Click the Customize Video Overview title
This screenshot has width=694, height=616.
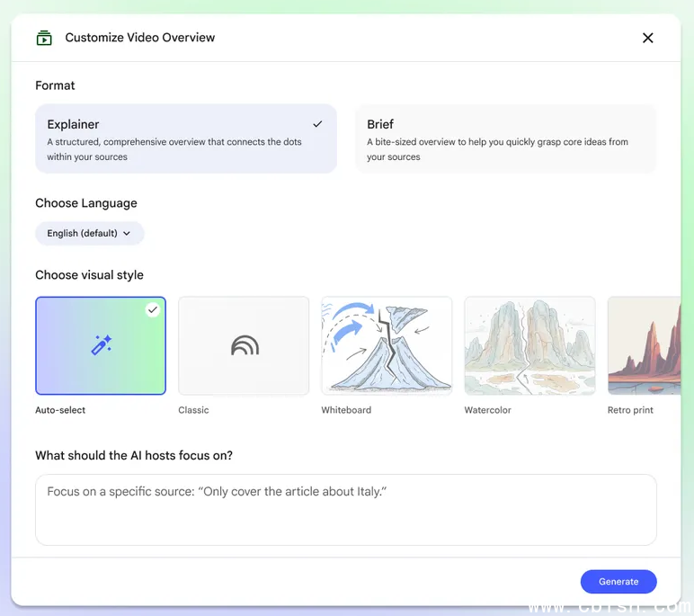pos(140,38)
